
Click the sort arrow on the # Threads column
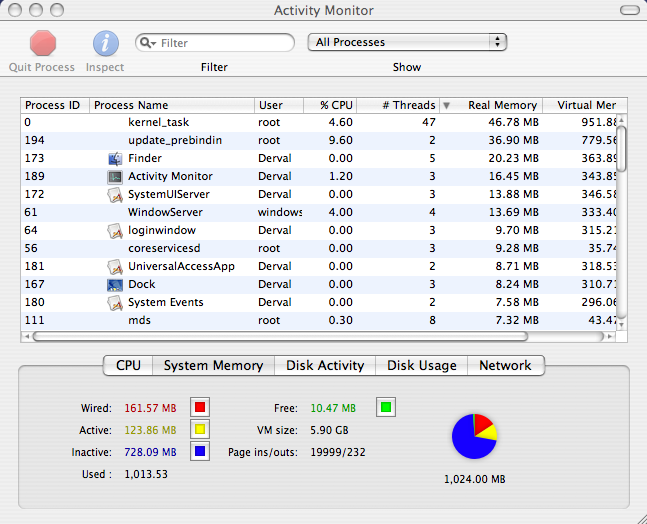click(446, 106)
